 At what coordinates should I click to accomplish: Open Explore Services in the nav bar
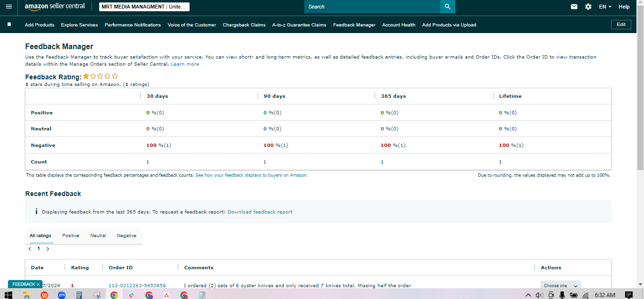coord(80,25)
